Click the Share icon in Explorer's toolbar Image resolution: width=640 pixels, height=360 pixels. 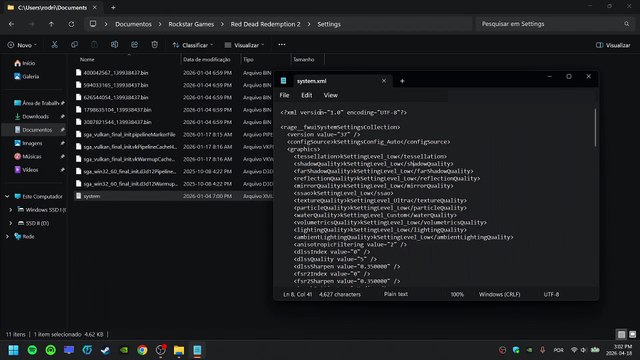click(x=134, y=45)
